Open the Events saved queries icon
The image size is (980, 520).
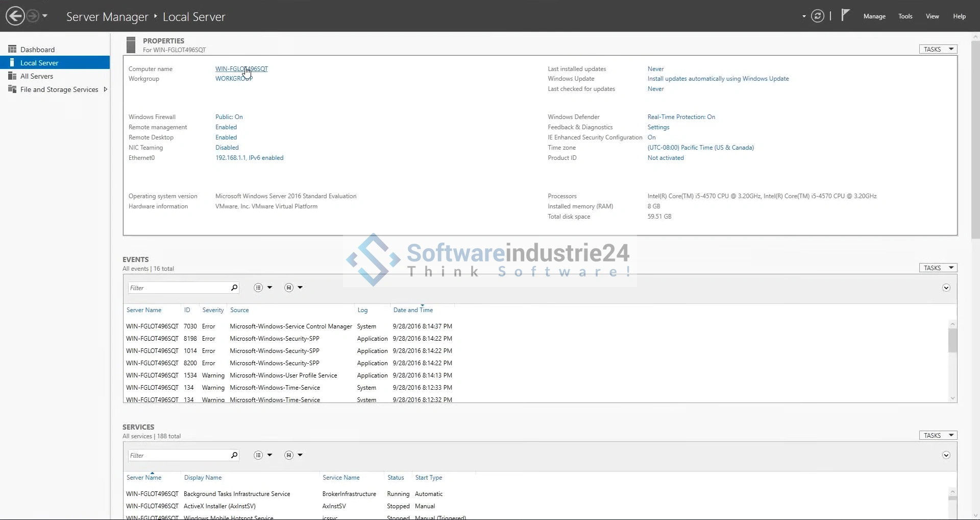tap(289, 288)
